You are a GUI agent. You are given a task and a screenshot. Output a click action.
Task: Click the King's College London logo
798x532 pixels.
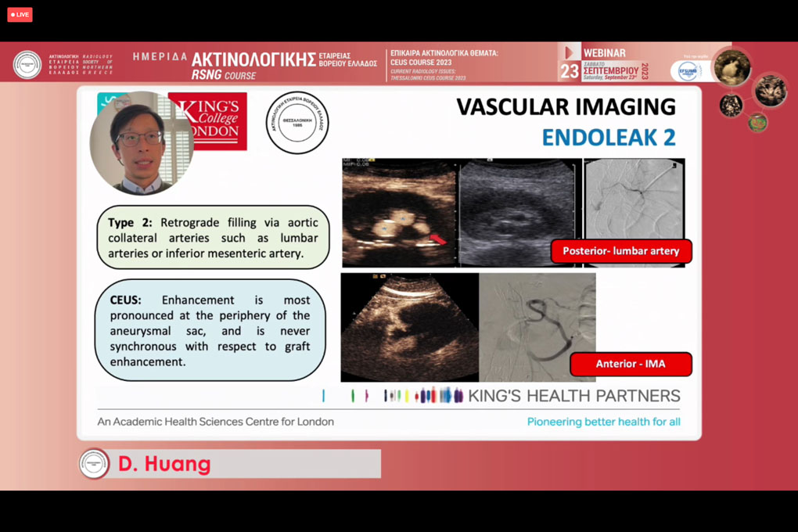[208, 121]
